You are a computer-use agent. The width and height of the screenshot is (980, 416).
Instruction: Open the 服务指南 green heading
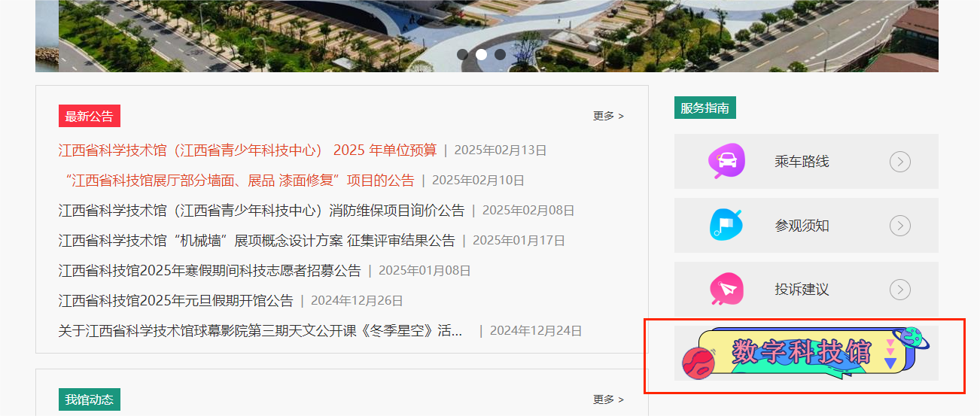tap(705, 108)
